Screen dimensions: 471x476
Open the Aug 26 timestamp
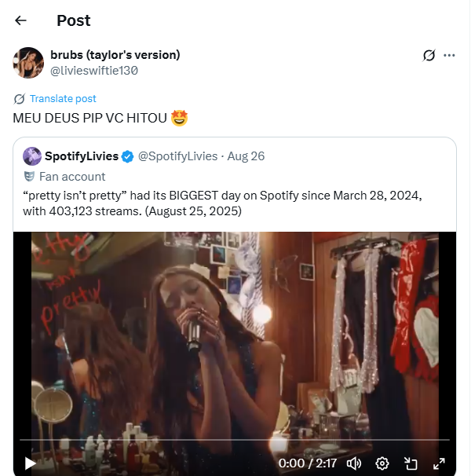pyautogui.click(x=246, y=156)
